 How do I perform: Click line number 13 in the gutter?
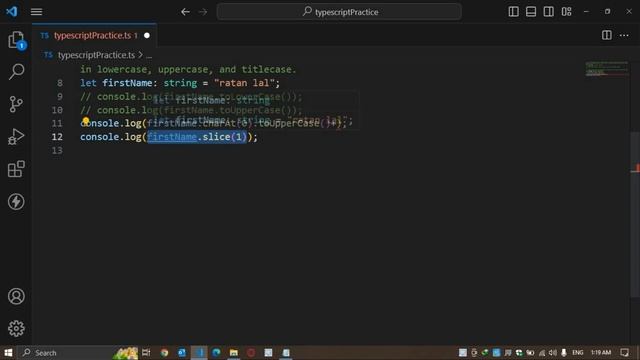point(57,151)
